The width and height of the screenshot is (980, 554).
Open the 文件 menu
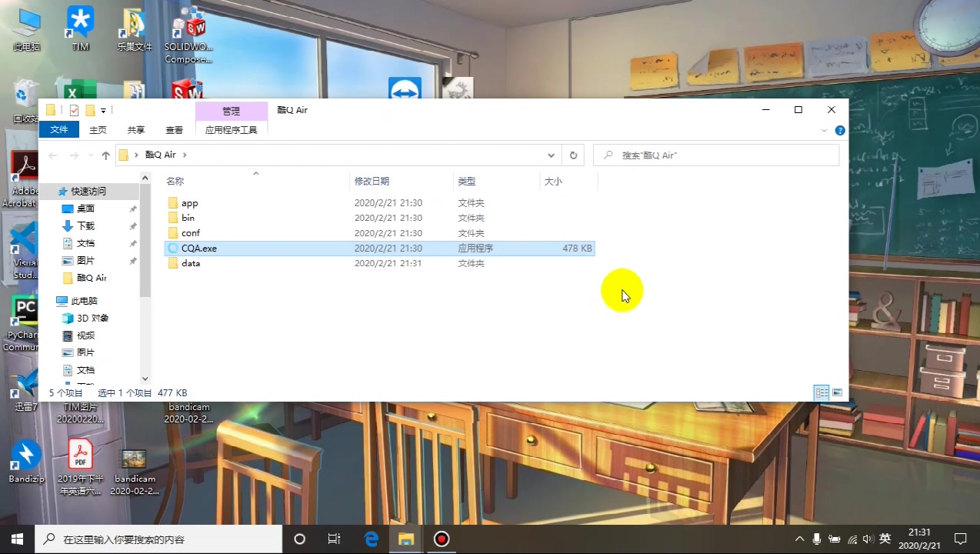click(x=59, y=129)
